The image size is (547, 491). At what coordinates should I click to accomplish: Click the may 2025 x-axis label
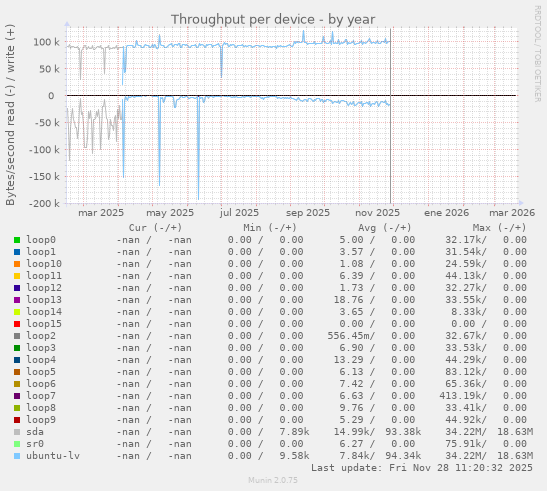[x=170, y=213]
